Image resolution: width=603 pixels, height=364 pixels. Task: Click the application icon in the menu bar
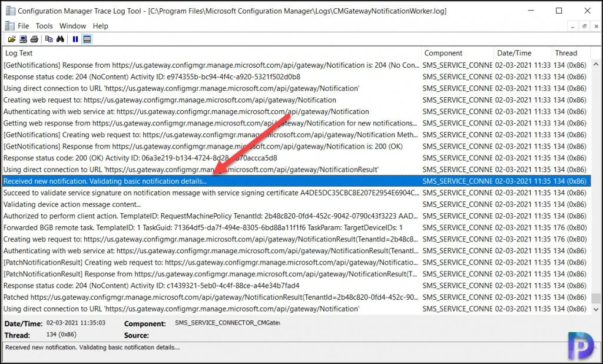9,26
